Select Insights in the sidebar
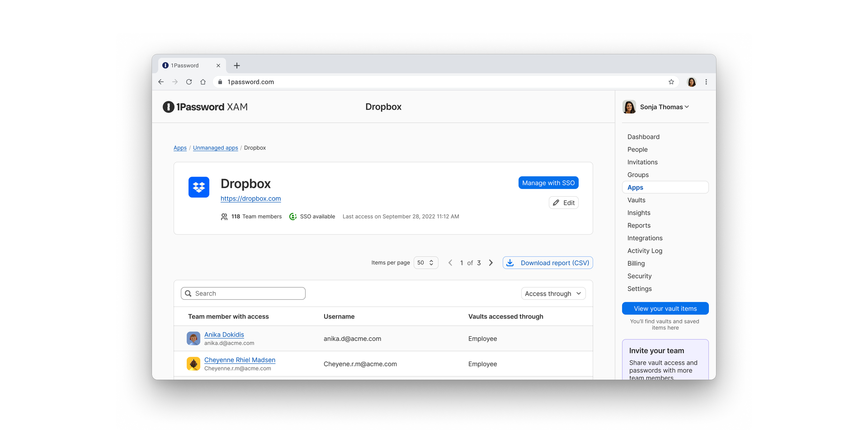Screen dimensions: 868x434 638,212
